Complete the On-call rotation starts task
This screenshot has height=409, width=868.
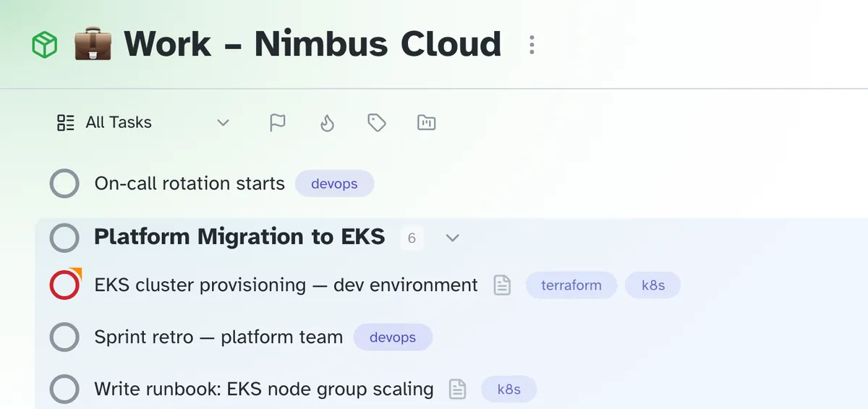click(x=64, y=184)
